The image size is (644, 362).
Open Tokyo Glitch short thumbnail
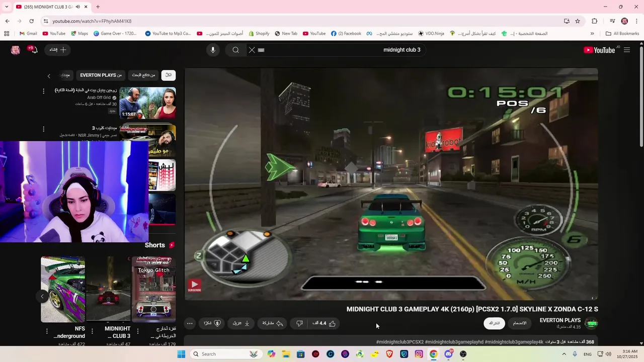pyautogui.click(x=154, y=289)
